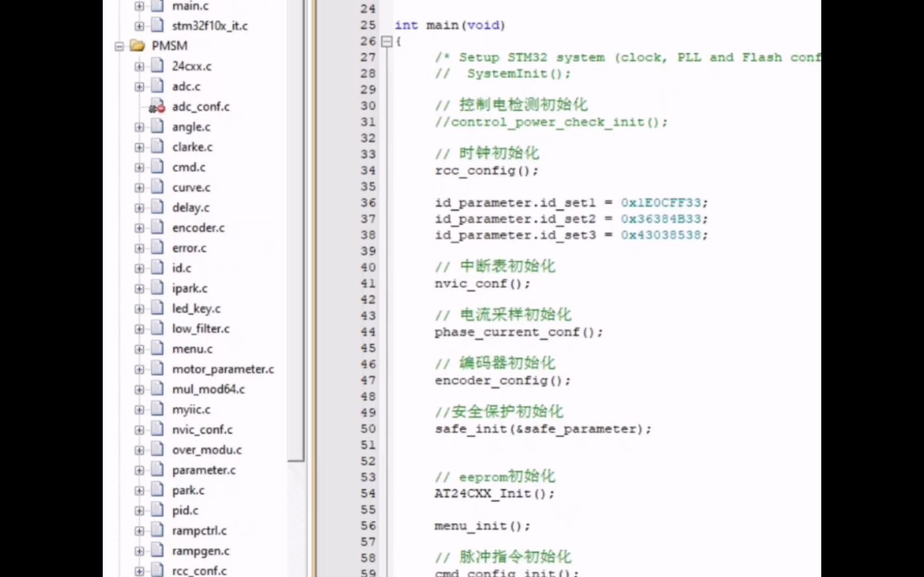Click the clarke.c file icon
Screen dimensions: 924x577
(x=157, y=146)
